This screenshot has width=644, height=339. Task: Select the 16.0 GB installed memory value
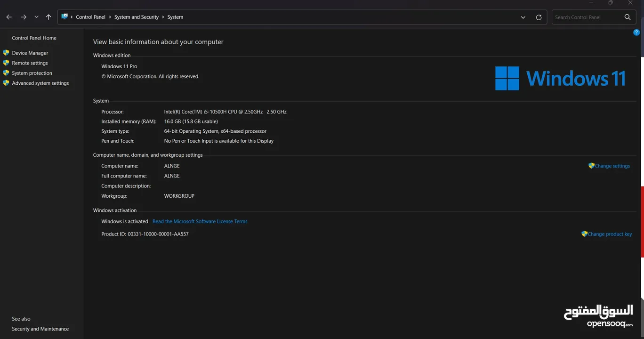coord(191,121)
